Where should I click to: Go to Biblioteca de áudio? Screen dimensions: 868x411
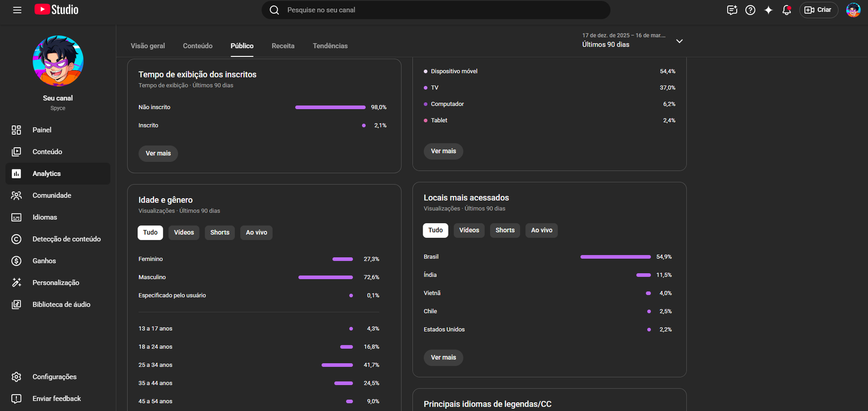coord(61,305)
